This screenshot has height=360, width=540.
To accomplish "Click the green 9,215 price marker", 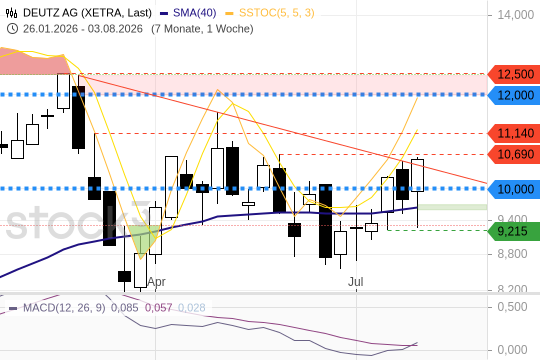I will (514, 231).
